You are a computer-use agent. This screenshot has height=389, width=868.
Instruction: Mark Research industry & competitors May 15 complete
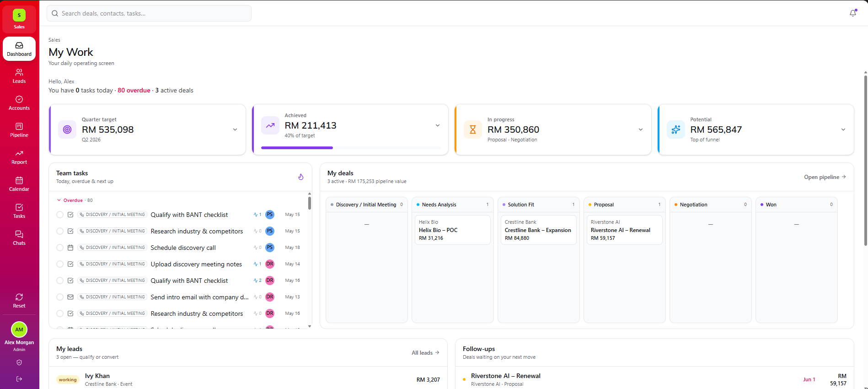(60, 231)
